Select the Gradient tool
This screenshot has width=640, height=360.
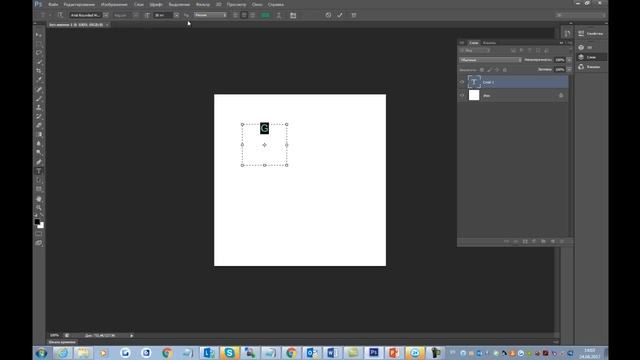[x=39, y=134]
